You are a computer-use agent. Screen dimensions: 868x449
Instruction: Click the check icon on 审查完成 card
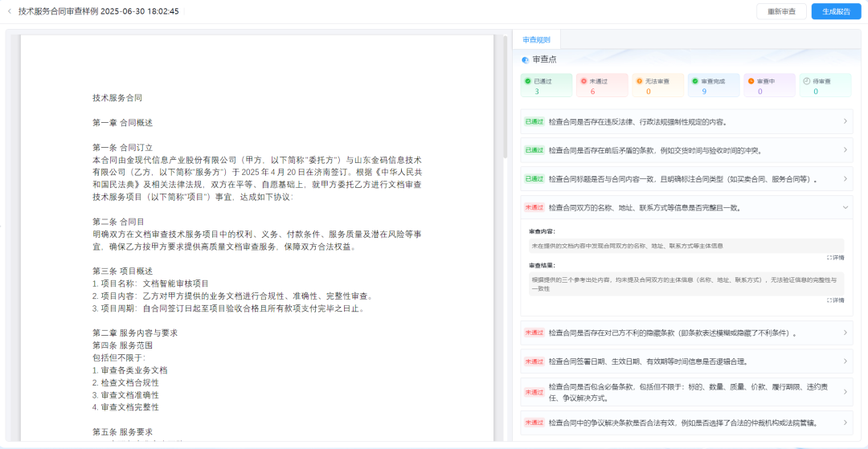tap(695, 81)
